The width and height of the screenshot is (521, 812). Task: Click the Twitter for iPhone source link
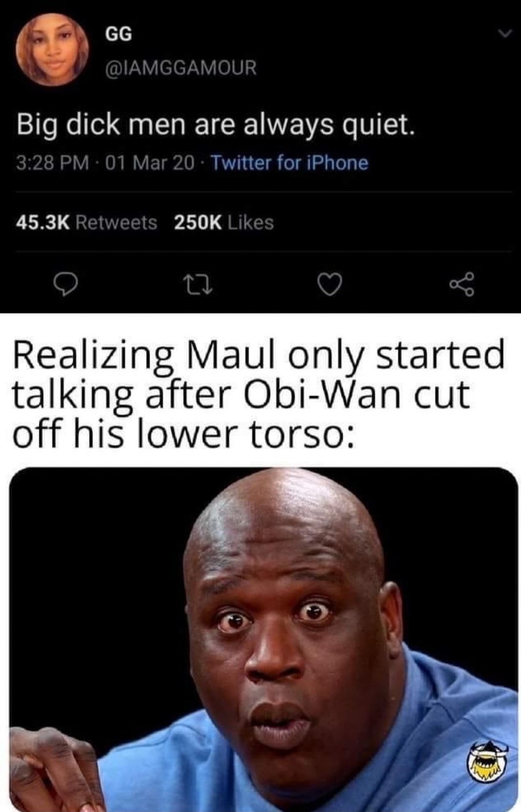pyautogui.click(x=289, y=163)
